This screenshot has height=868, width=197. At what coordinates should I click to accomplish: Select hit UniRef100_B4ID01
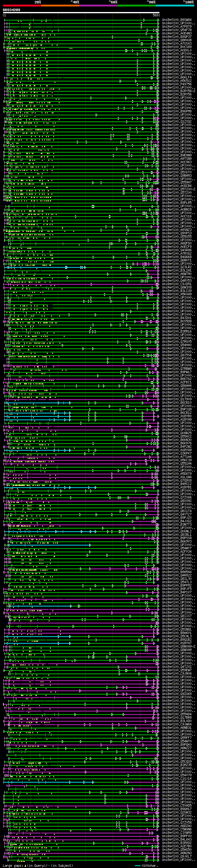pyautogui.click(x=177, y=318)
